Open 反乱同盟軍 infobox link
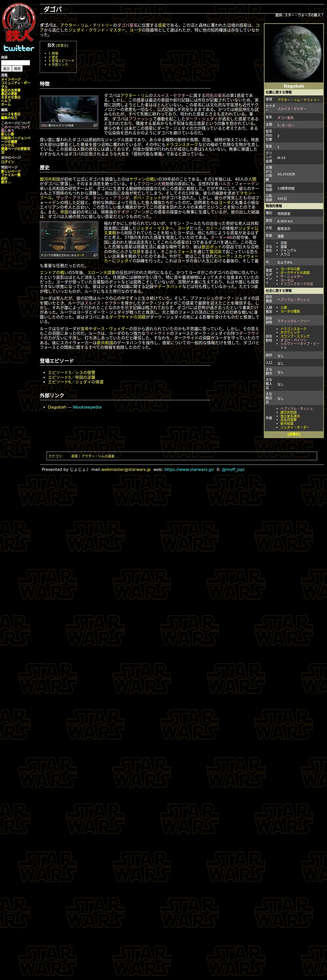327x980 pixels. pyautogui.click(x=289, y=420)
